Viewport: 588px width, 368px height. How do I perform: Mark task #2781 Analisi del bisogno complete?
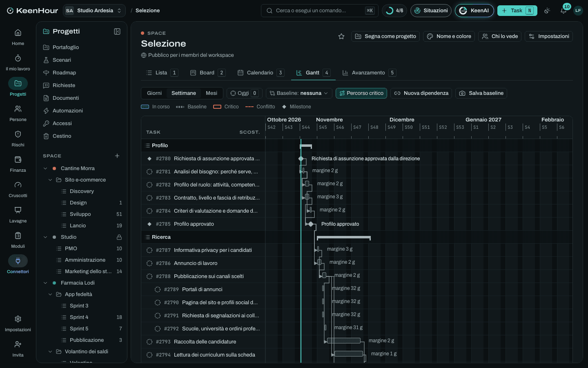(x=149, y=172)
